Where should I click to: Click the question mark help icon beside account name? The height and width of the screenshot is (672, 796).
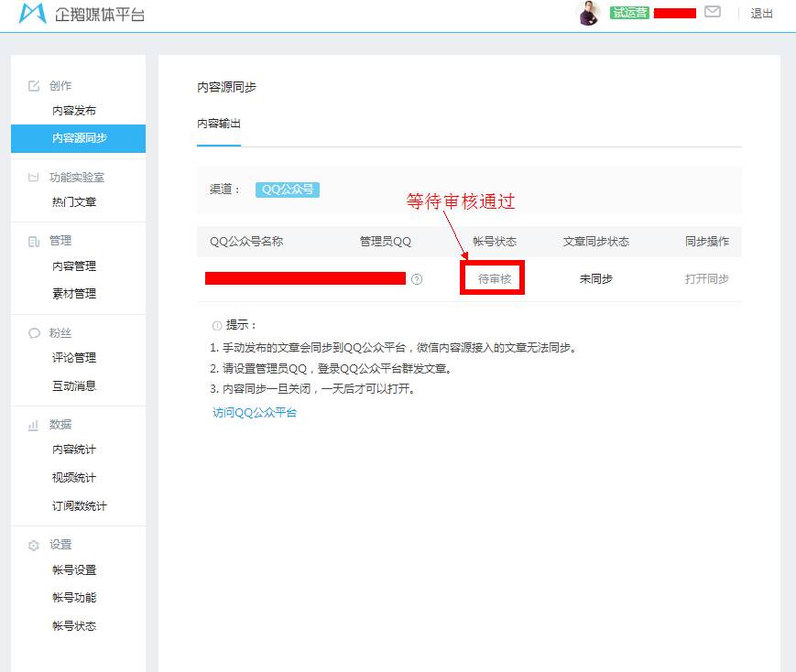(x=417, y=278)
